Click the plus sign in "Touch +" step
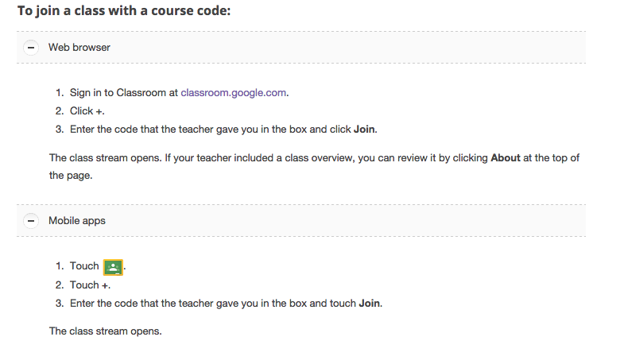The width and height of the screenshot is (624, 364). pyautogui.click(x=106, y=285)
